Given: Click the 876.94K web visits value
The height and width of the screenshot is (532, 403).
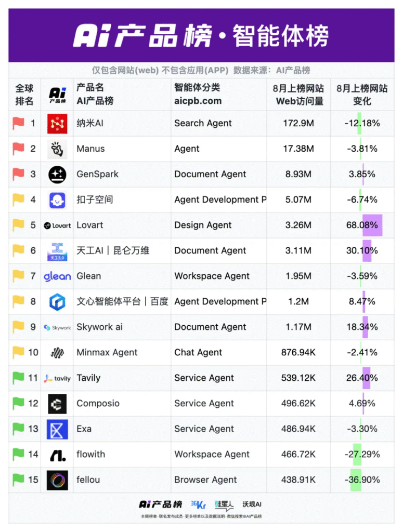Looking at the screenshot, I should click(298, 353).
